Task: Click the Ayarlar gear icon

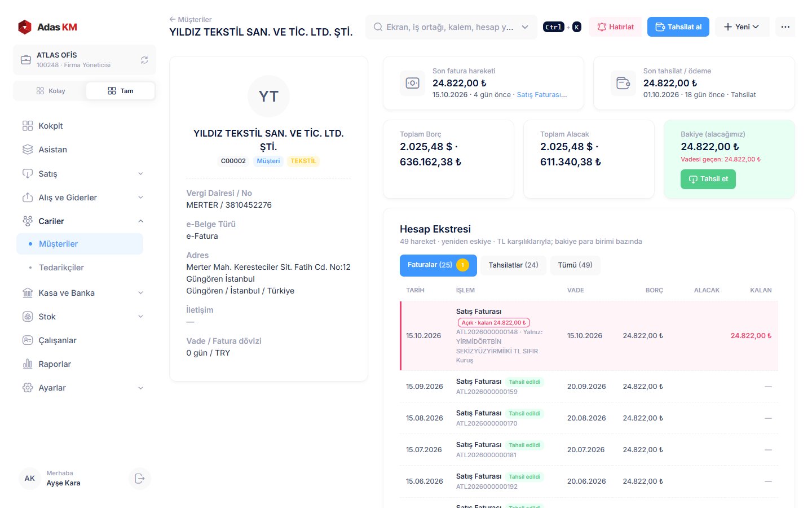Action: pos(28,388)
